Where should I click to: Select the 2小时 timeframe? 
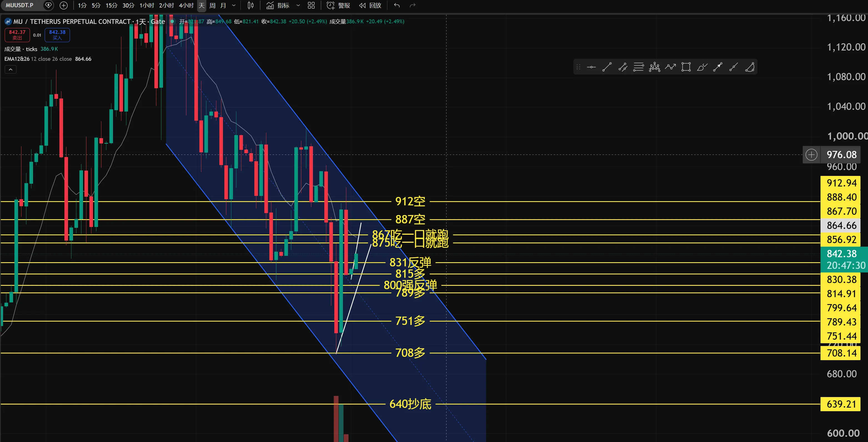point(166,5)
